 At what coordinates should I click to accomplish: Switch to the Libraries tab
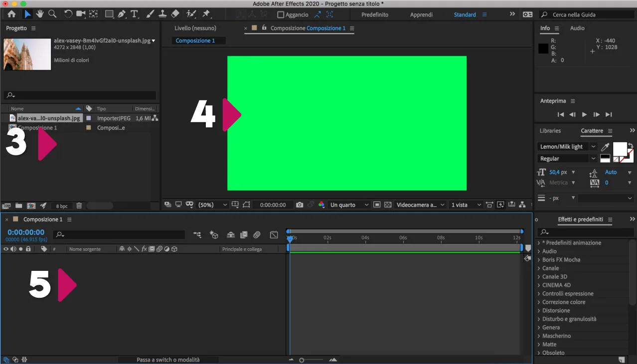tap(550, 130)
